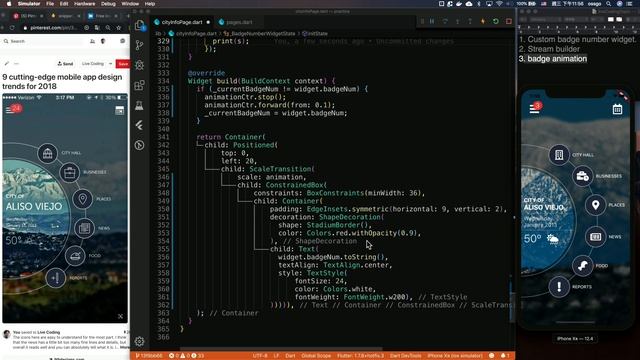
Task: Open the Pinterest more options ellipsis
Action: 16,64
